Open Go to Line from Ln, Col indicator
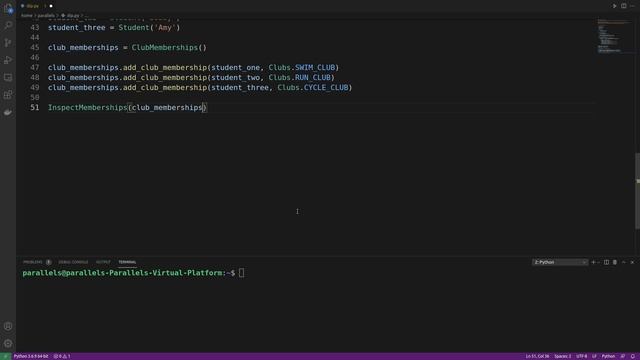The height and width of the screenshot is (360, 640). click(537, 356)
